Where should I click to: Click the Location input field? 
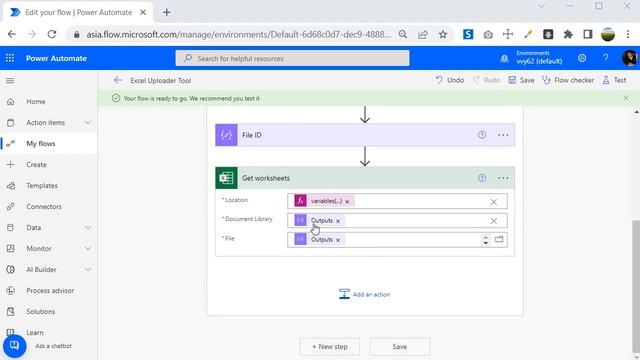(x=398, y=202)
